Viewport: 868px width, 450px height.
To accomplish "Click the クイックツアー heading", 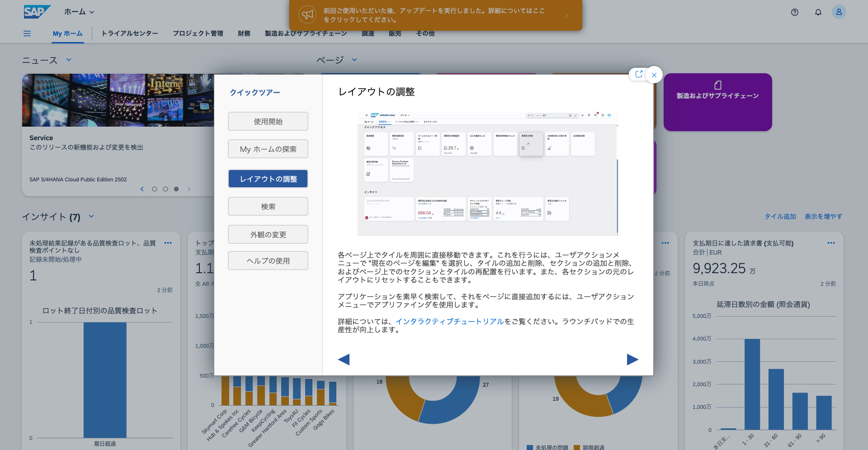I will point(255,92).
